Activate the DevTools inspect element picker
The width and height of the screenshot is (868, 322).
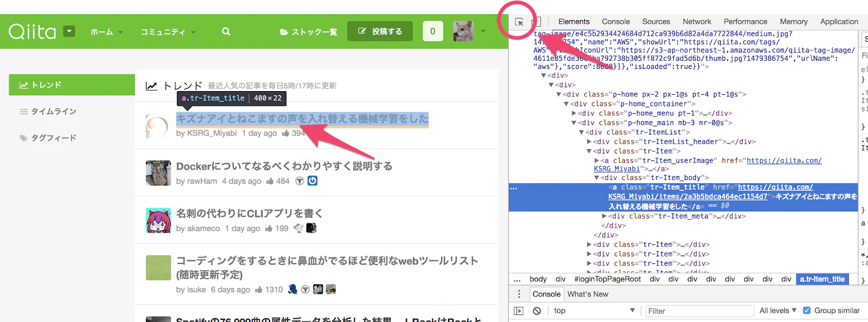[519, 22]
